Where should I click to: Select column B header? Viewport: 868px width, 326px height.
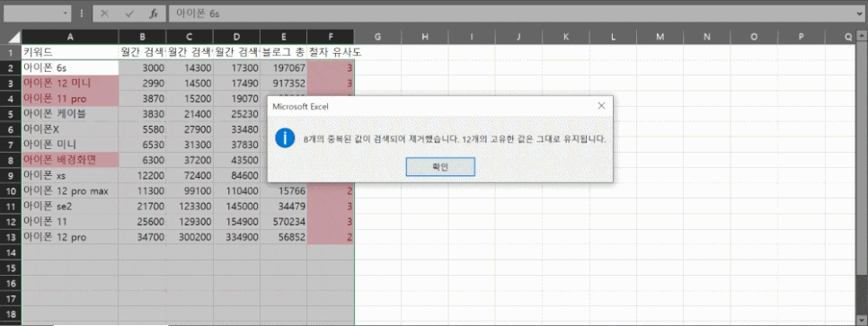(x=142, y=37)
